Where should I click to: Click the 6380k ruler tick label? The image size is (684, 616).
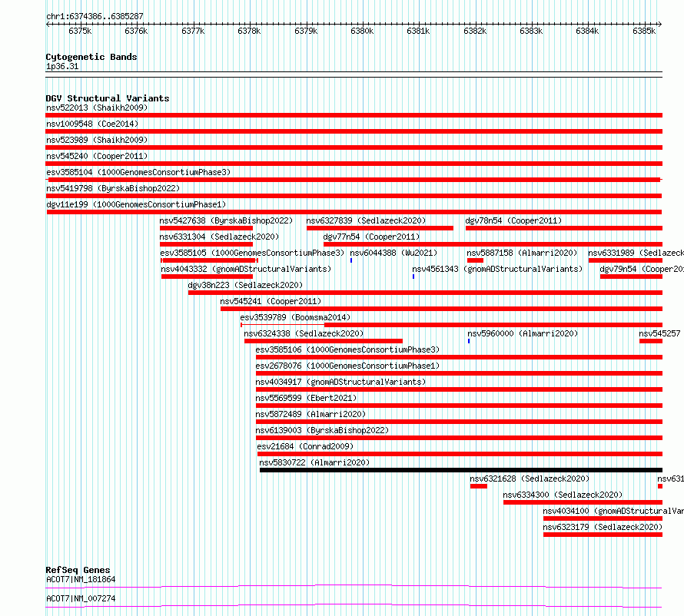[362, 31]
